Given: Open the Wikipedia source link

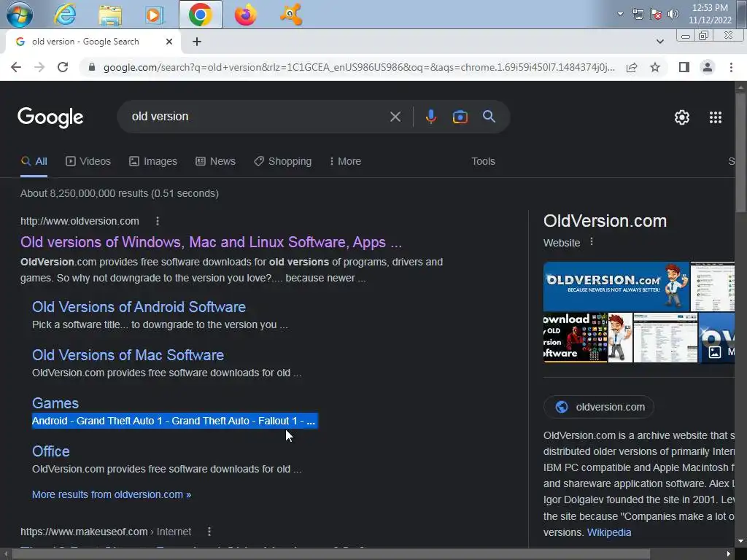Looking at the screenshot, I should (x=609, y=532).
